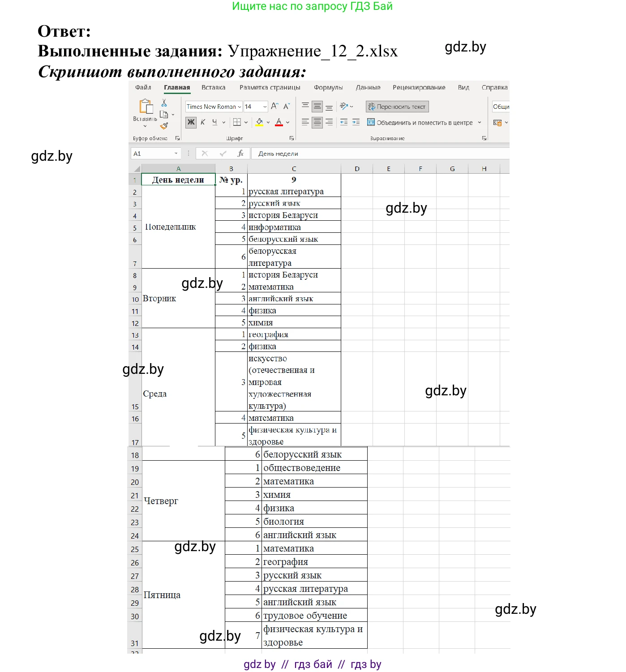Toggle bold (Ж) formatting
626x672 pixels.
(x=191, y=122)
